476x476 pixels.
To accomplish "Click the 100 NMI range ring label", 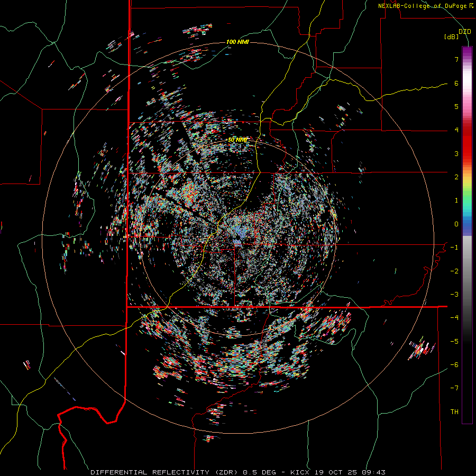I will tap(237, 42).
